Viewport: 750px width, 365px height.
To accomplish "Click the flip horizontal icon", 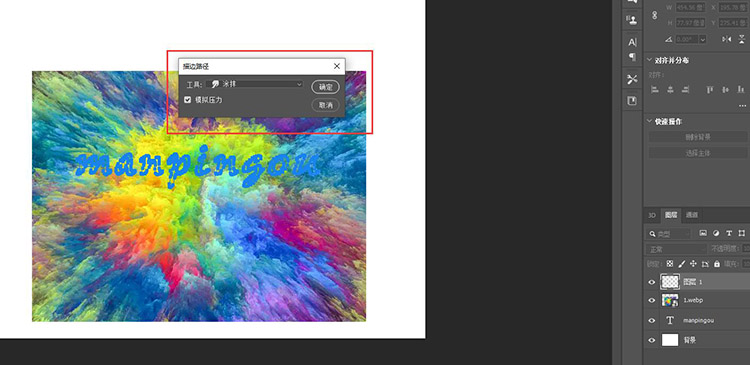I will [x=727, y=39].
